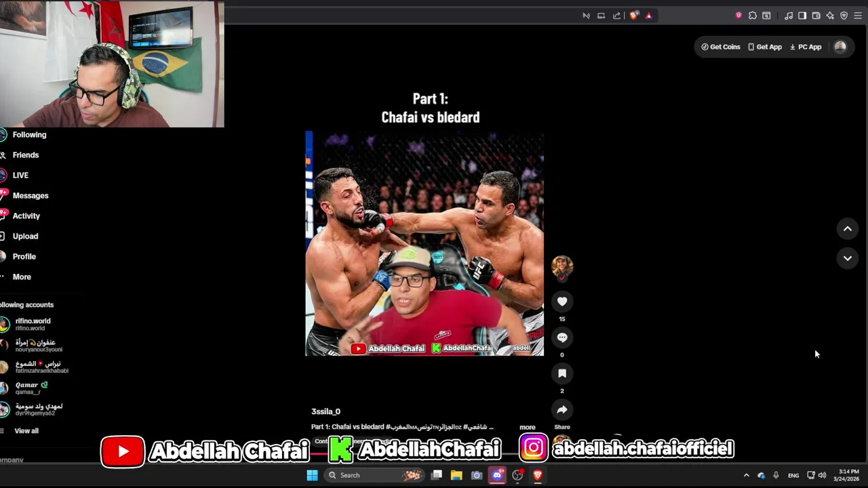Viewport: 868px width, 488px height.
Task: Expand the More menu in sidebar
Action: (16, 277)
